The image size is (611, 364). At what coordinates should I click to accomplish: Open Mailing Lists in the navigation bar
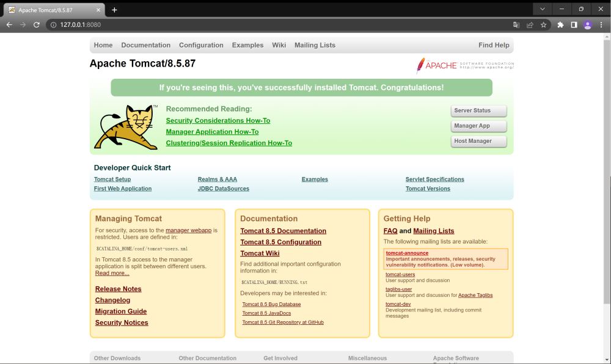(315, 45)
